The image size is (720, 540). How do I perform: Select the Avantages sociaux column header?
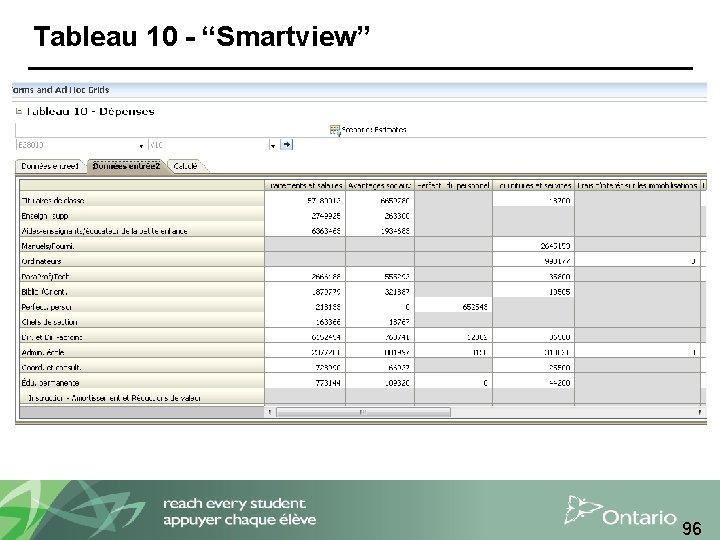pyautogui.click(x=380, y=186)
